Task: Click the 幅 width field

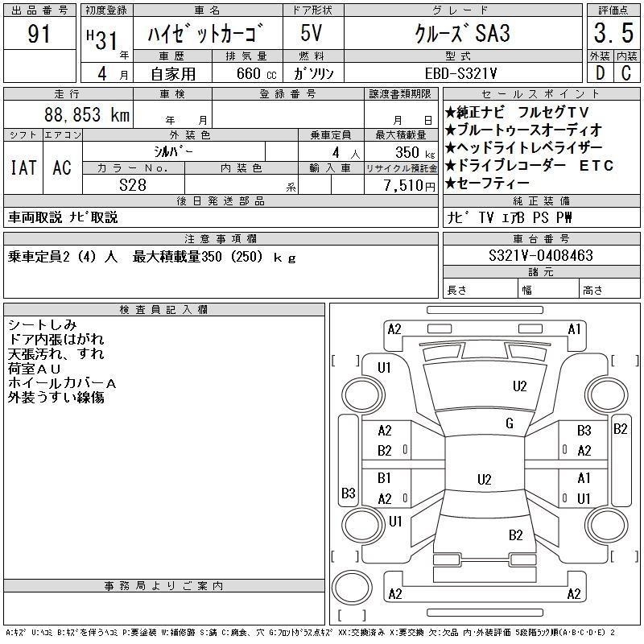Action: (x=549, y=290)
